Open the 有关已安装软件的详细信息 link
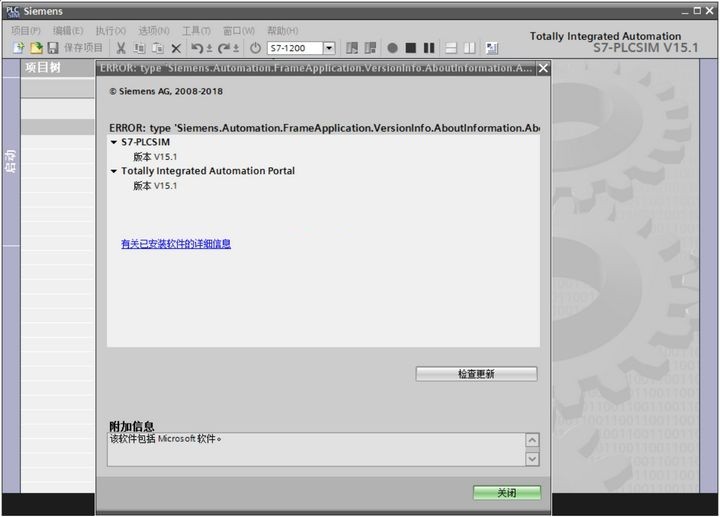This screenshot has width=720, height=517. pyautogui.click(x=176, y=244)
